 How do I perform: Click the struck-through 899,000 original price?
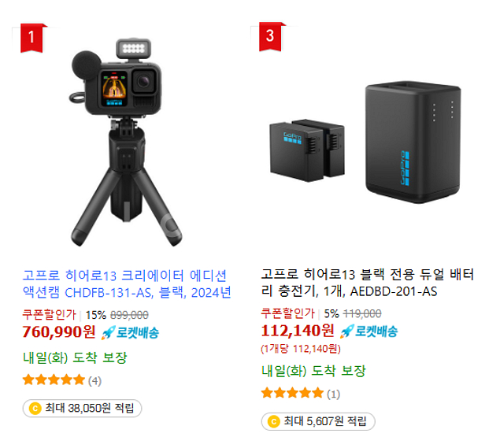pyautogui.click(x=129, y=315)
